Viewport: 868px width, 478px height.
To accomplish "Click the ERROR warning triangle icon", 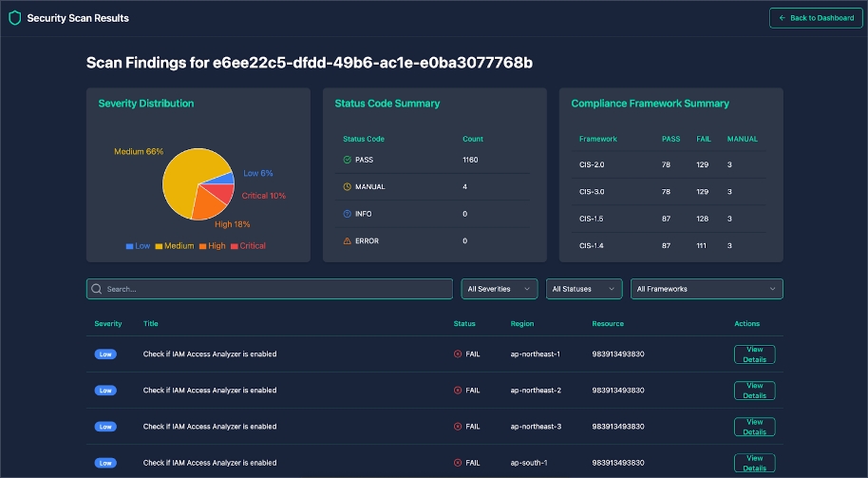I will tap(348, 241).
